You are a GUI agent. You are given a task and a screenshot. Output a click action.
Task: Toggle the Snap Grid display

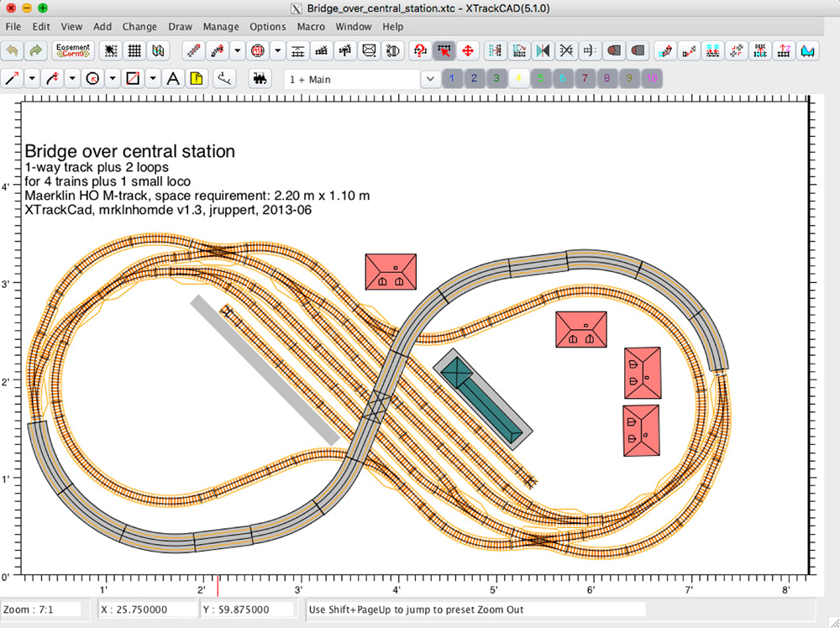(133, 50)
